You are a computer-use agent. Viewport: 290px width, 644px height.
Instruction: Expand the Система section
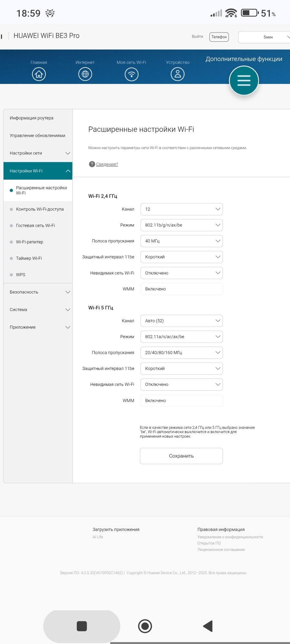click(38, 310)
